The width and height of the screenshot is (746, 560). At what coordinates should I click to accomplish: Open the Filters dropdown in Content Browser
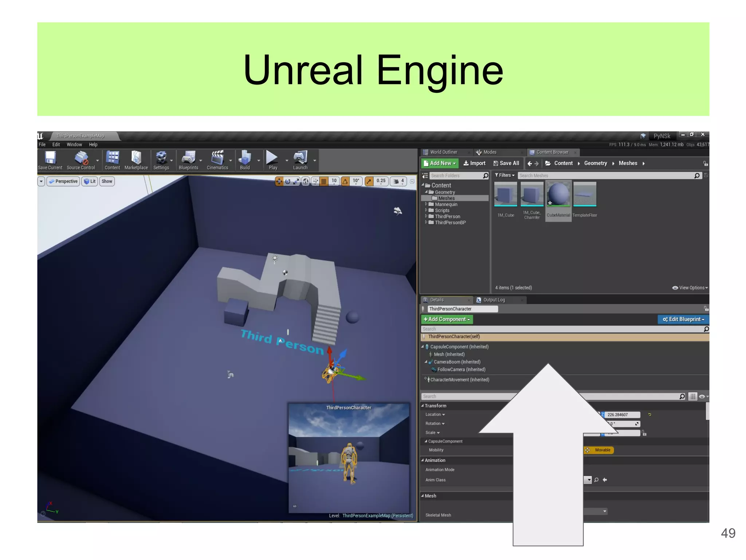pyautogui.click(x=504, y=175)
